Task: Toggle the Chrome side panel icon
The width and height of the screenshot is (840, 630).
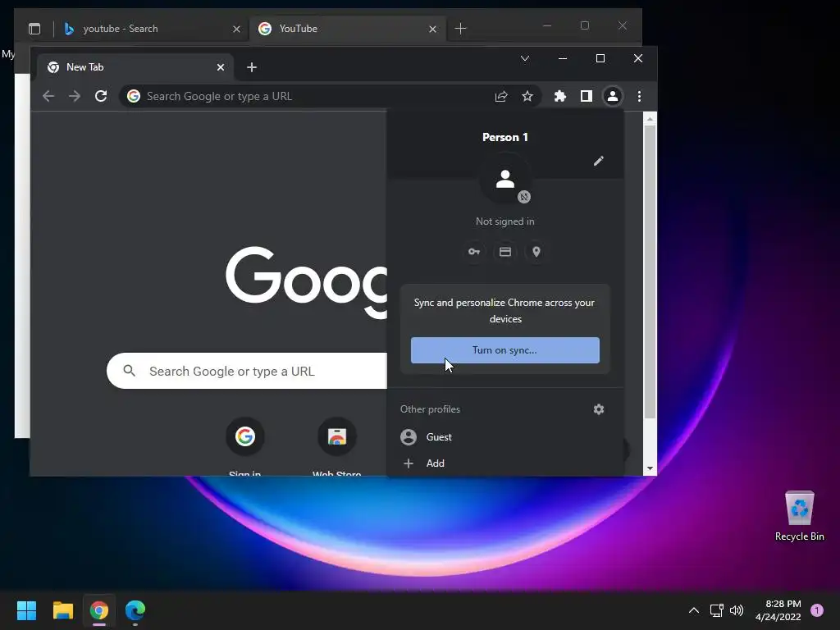Action: click(x=586, y=97)
